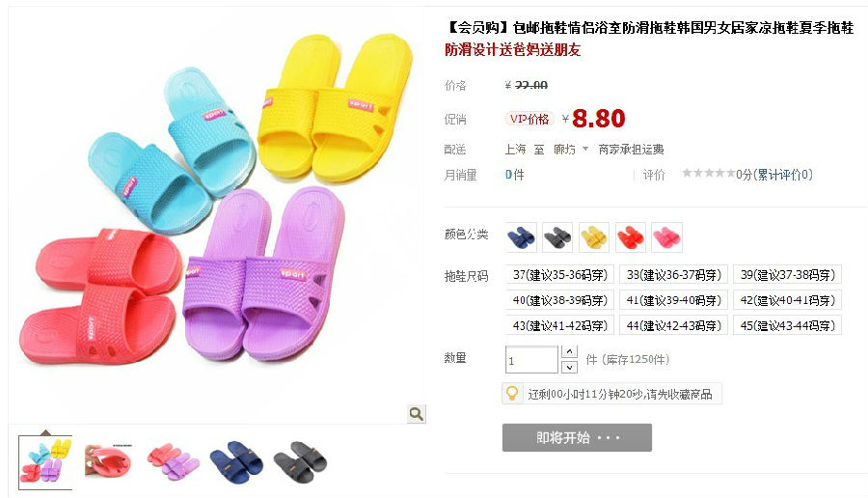The height and width of the screenshot is (498, 868).
Task: Click the quantity input field
Action: (531, 360)
